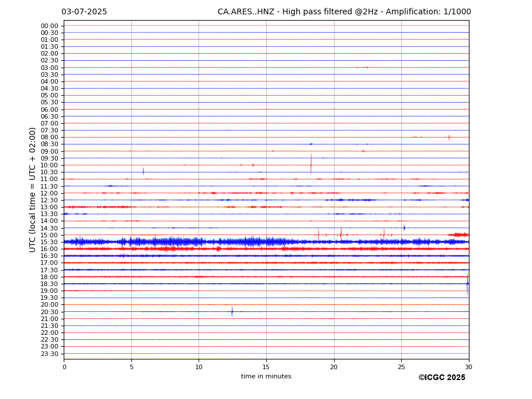Click the ©ICGC 2025 copyright text
The height and width of the screenshot is (399, 532).
(x=442, y=378)
